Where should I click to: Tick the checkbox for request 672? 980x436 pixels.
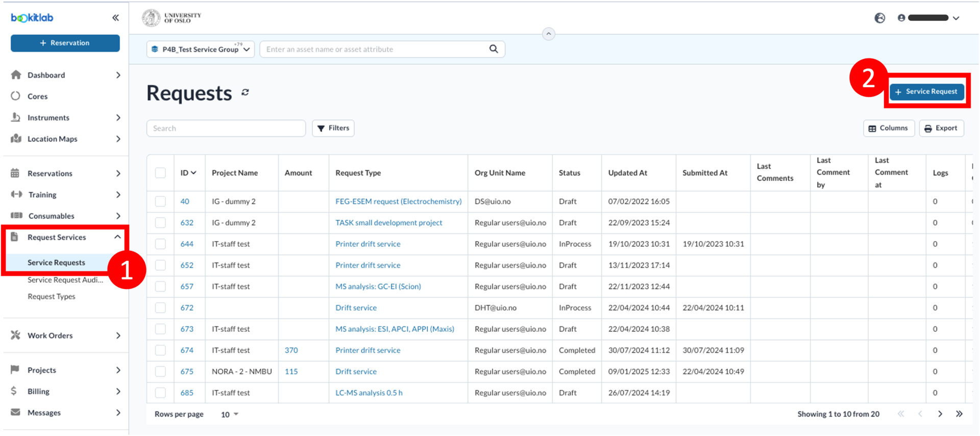coord(160,307)
